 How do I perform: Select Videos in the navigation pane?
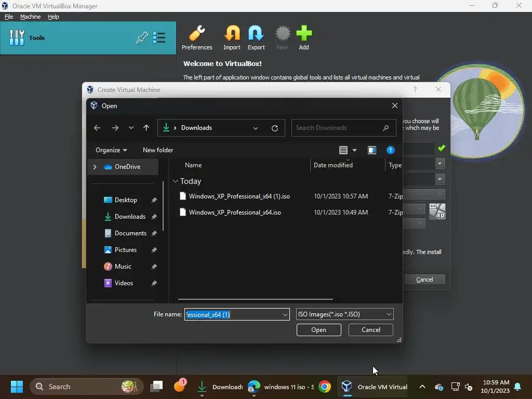[124, 283]
